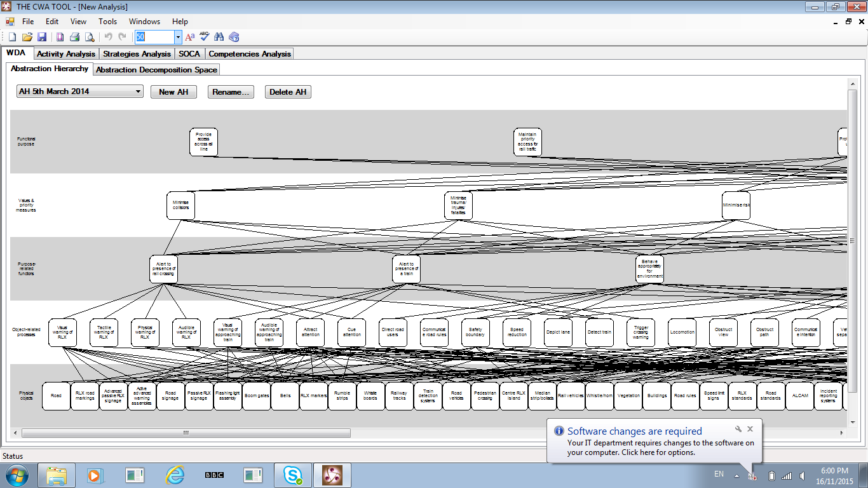Click the New document toolbar icon
Viewport: 868px width, 488px height.
12,37
